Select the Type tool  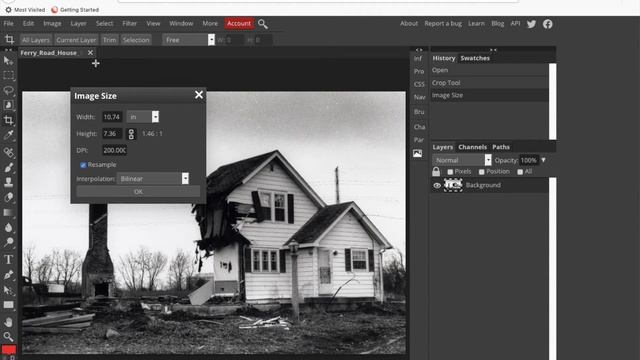coord(8,259)
